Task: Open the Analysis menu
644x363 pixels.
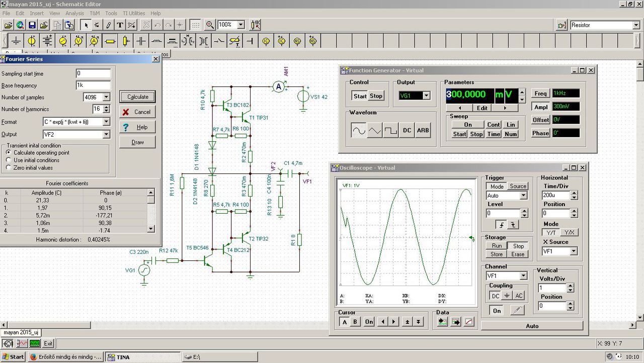Action: [x=74, y=13]
